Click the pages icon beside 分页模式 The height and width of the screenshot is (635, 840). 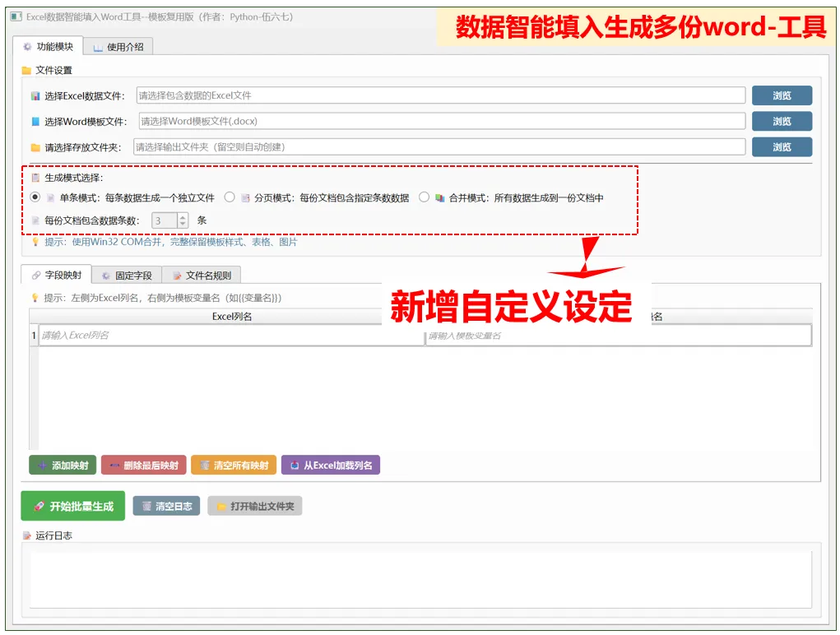(245, 198)
